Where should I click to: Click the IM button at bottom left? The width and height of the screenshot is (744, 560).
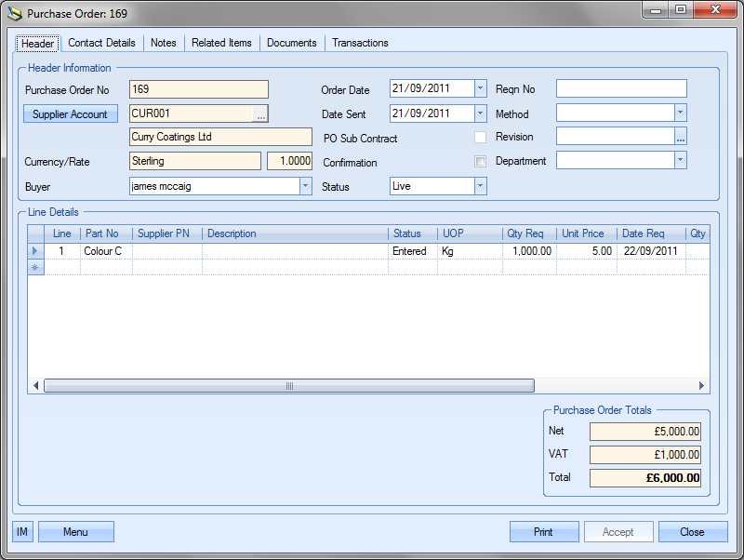[22, 532]
